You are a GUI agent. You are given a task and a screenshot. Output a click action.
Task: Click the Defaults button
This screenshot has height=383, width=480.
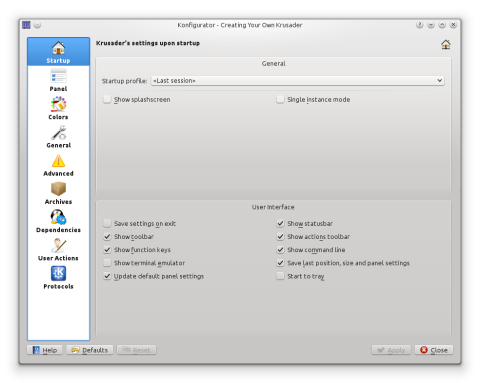pyautogui.click(x=90, y=350)
